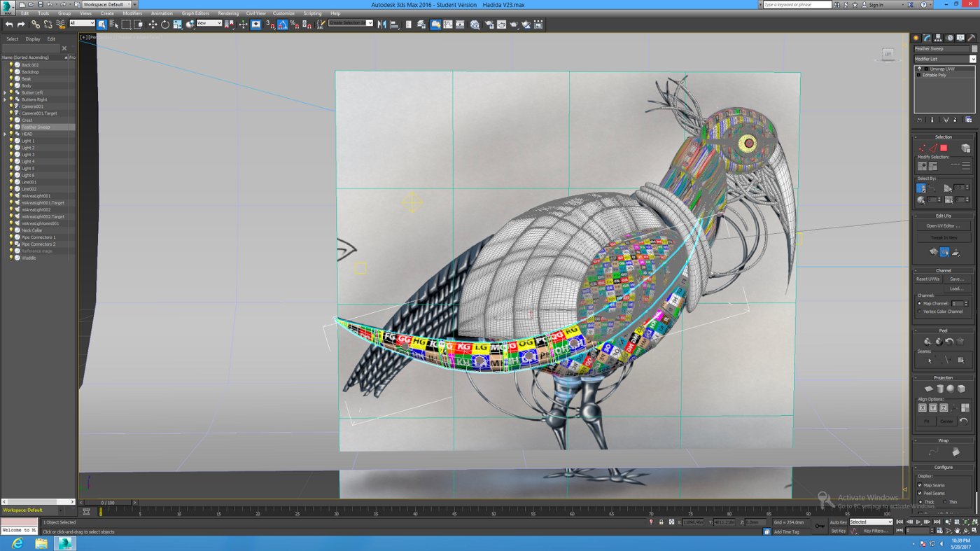Select the Undo arrow in main toolbar
980x551 pixels.
tap(9, 25)
